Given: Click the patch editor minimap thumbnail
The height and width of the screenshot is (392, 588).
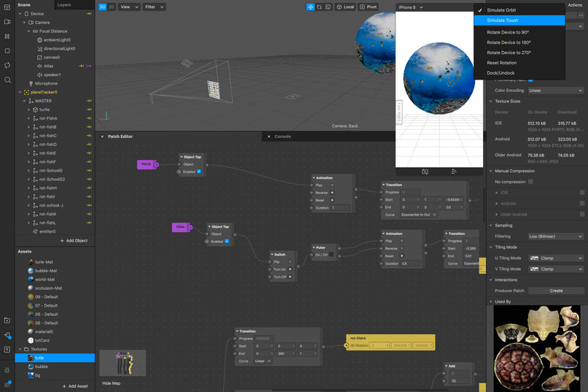Looking at the screenshot, I should [x=123, y=363].
